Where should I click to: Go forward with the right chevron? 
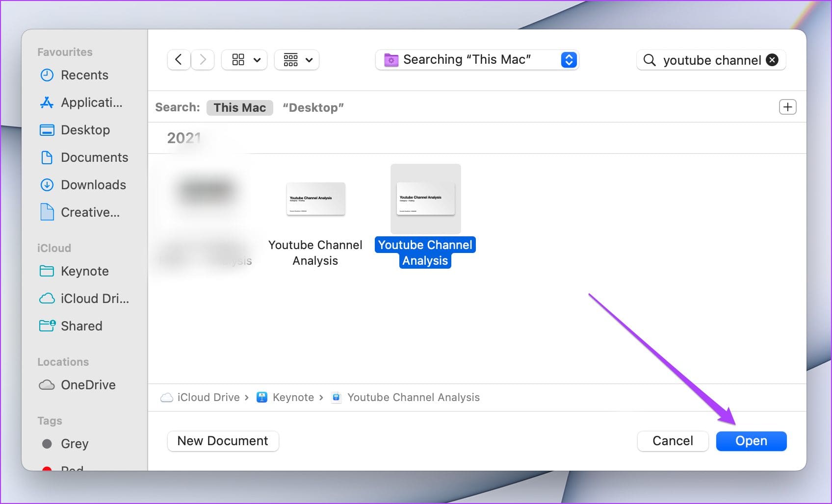203,60
